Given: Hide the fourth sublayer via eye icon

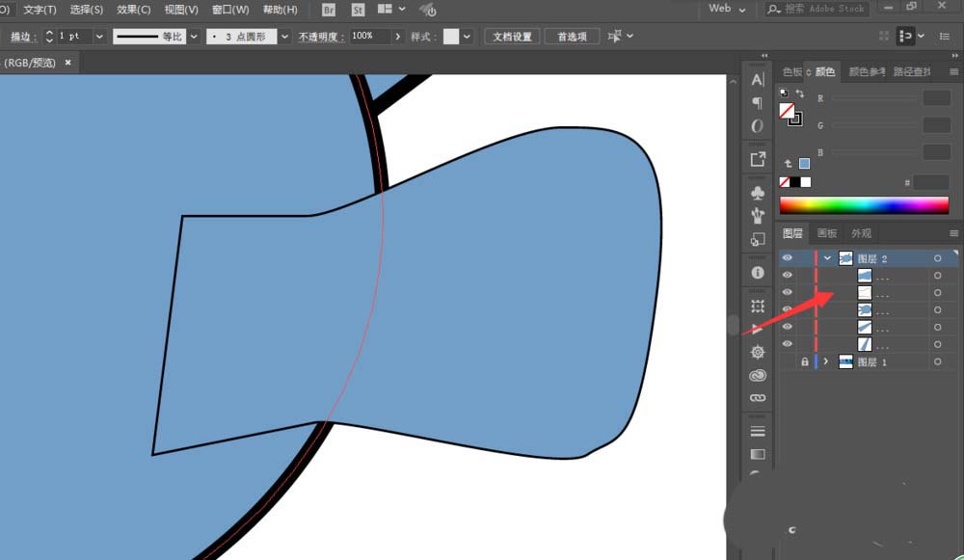Looking at the screenshot, I should 787,327.
